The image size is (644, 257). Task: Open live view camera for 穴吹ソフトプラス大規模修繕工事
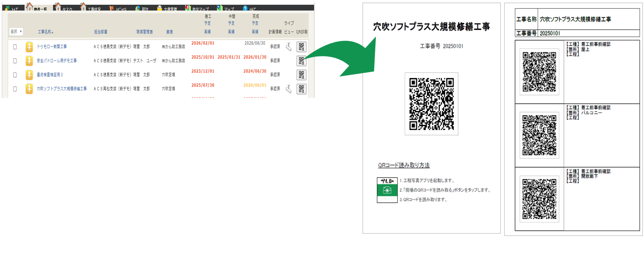coord(288,89)
